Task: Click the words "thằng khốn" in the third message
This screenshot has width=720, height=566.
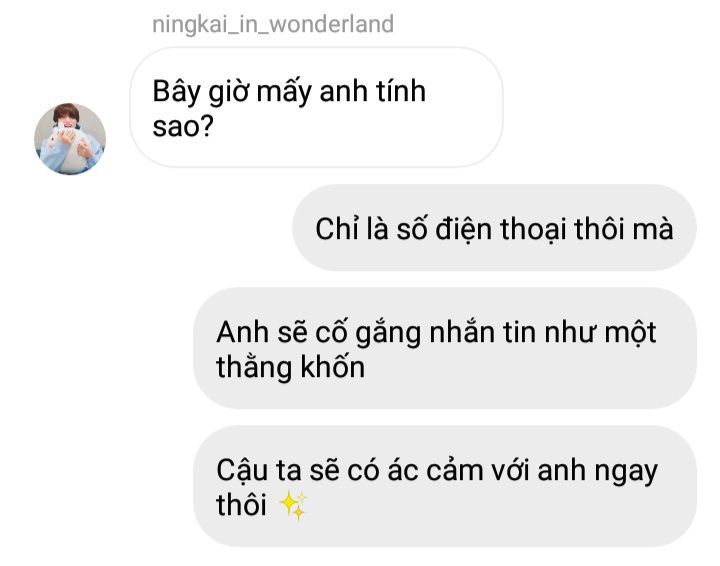Action: [291, 367]
